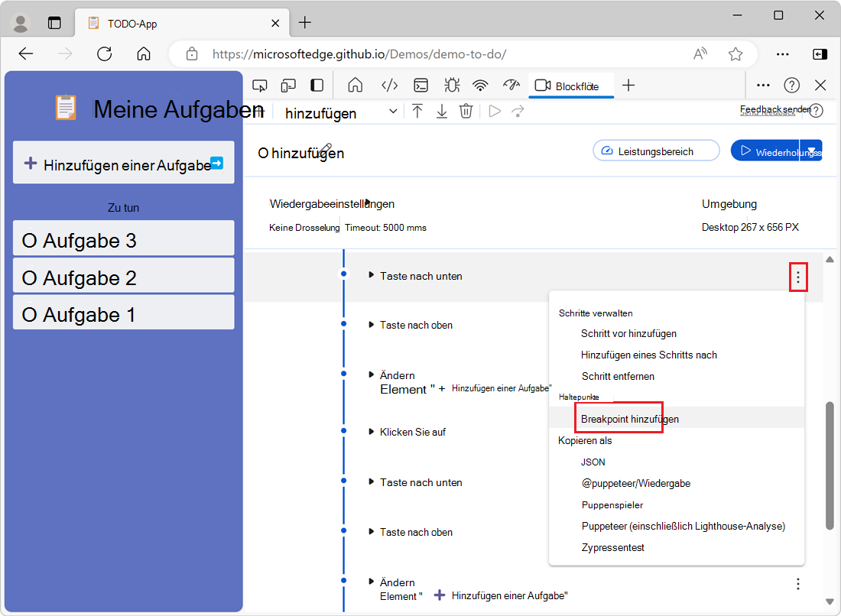Add another DevTools tool with plus

click(628, 86)
